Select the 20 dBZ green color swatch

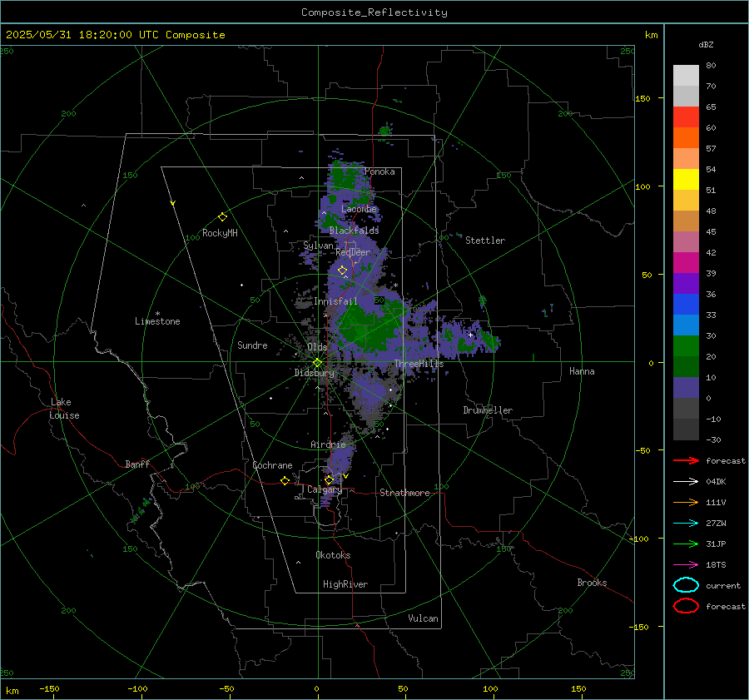click(686, 346)
